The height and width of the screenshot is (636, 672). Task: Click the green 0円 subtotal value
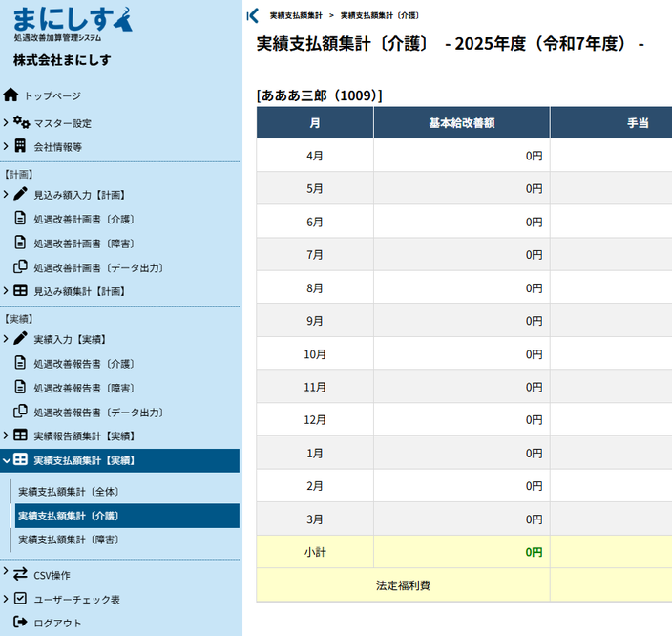[x=534, y=552]
